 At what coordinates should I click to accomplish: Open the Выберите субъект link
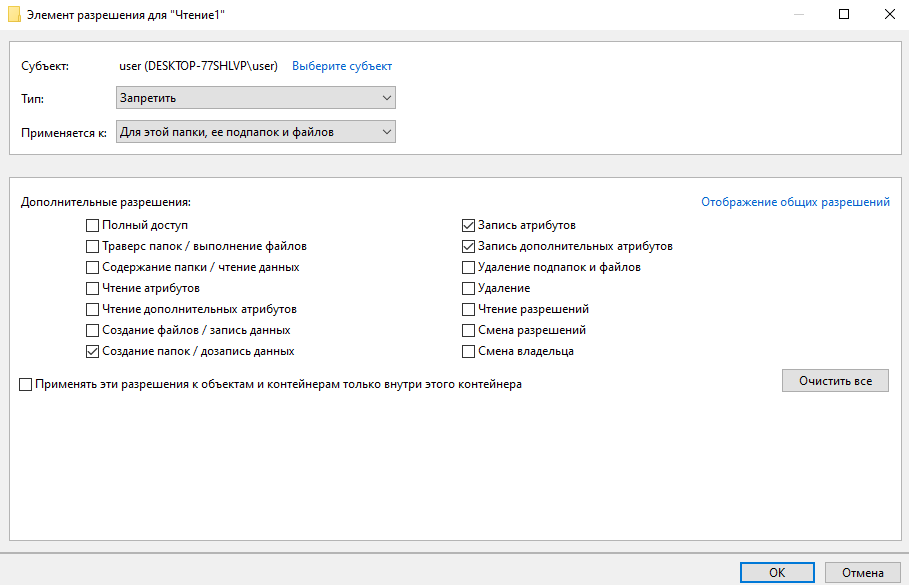pyautogui.click(x=342, y=66)
